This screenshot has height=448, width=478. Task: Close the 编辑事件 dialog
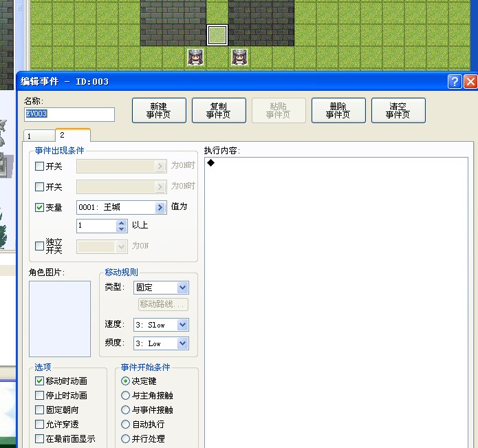pos(470,82)
